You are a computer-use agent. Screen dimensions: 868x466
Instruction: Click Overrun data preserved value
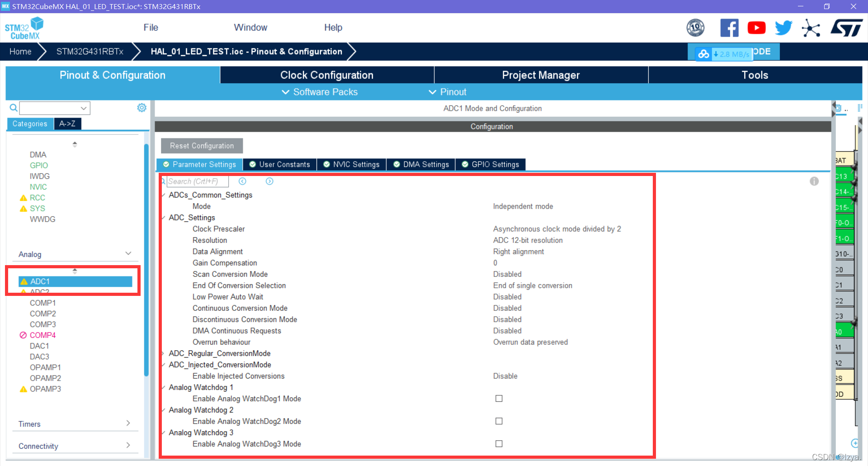tap(530, 342)
